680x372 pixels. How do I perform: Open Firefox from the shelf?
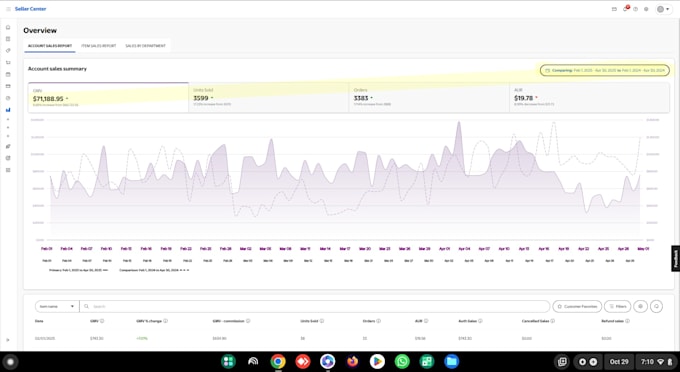[353, 362]
